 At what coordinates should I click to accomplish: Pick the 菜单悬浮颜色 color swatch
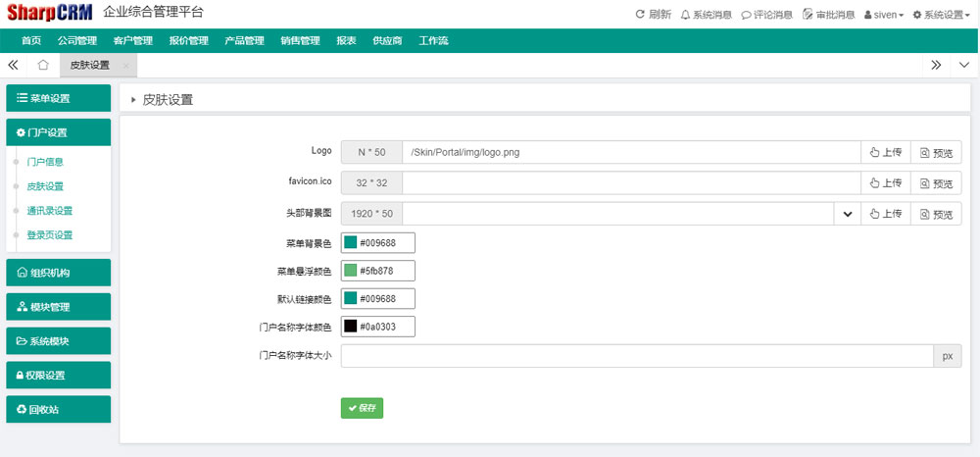[351, 271]
